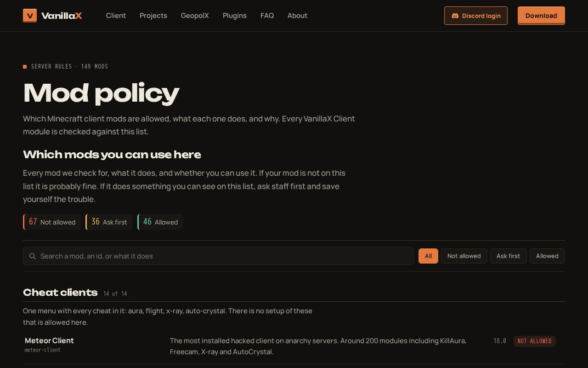Image resolution: width=588 pixels, height=368 pixels.
Task: Log in with Discord
Action: point(476,16)
